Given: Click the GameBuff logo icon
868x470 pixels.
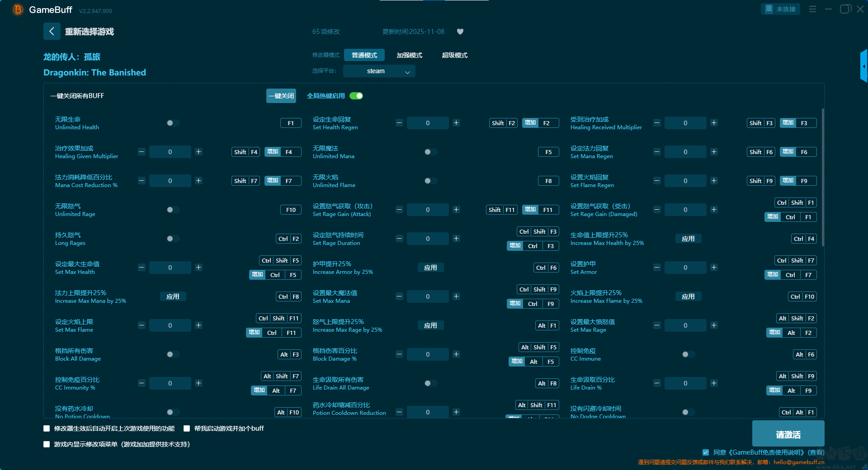Looking at the screenshot, I should point(18,9).
